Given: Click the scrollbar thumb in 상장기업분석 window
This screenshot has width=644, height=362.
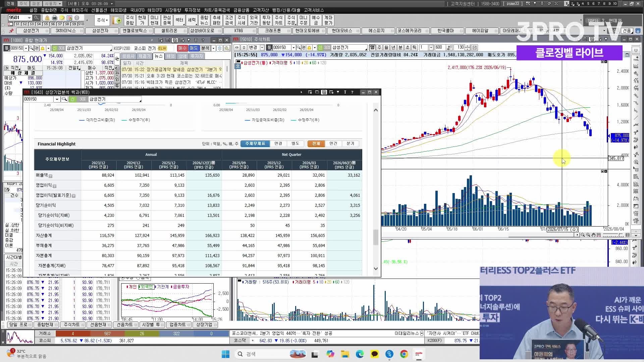Looking at the screenshot, I should [x=376, y=237].
